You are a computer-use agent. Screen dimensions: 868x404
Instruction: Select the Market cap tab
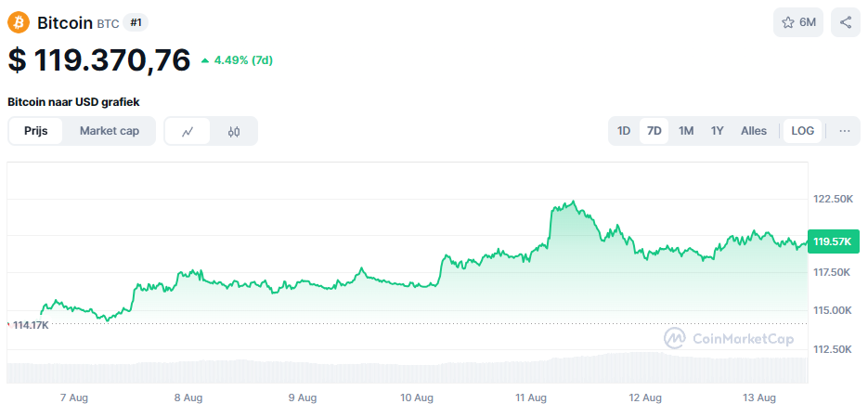click(x=109, y=131)
